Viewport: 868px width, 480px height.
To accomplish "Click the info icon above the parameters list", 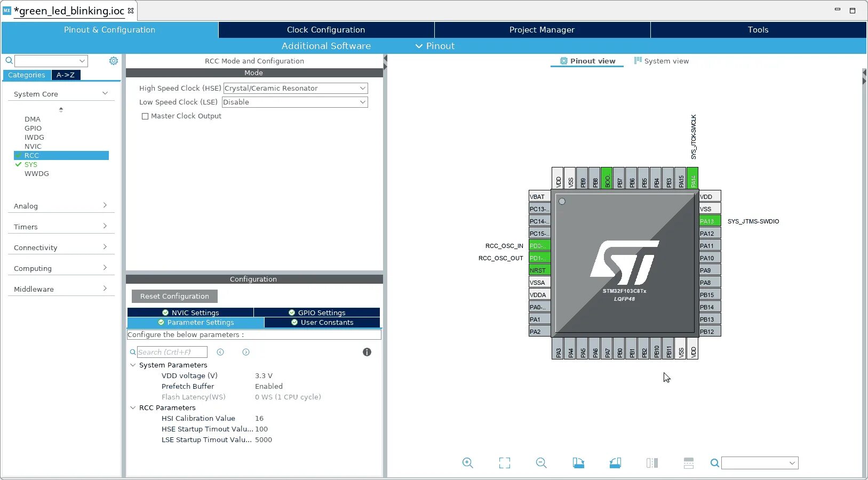I will click(x=367, y=352).
